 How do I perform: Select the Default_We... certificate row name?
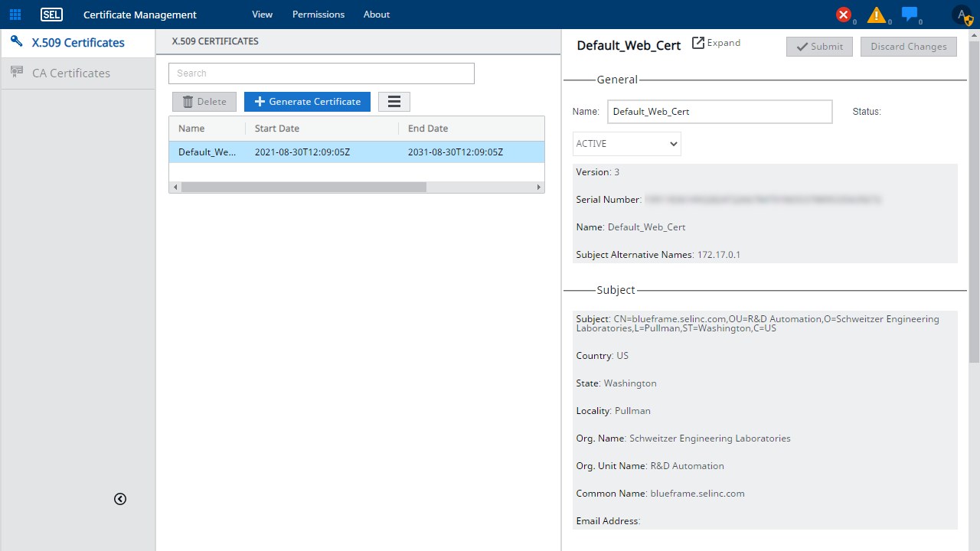[x=207, y=152]
